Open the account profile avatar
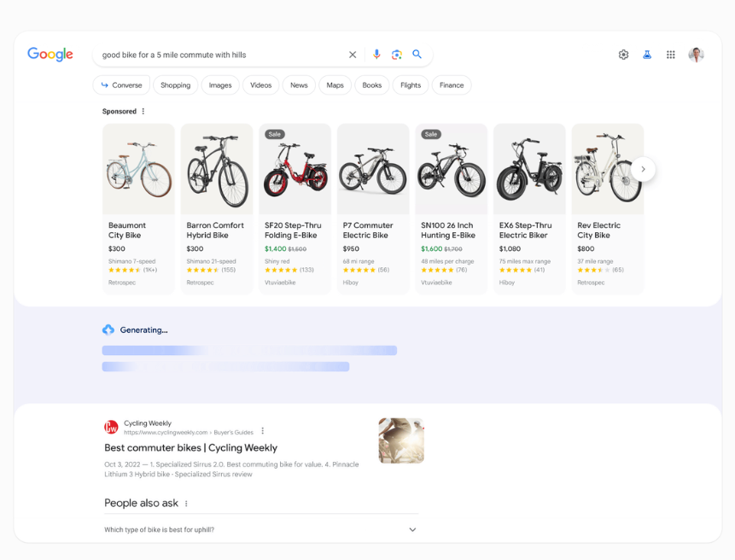Viewport: 735px width, 560px height. point(696,55)
